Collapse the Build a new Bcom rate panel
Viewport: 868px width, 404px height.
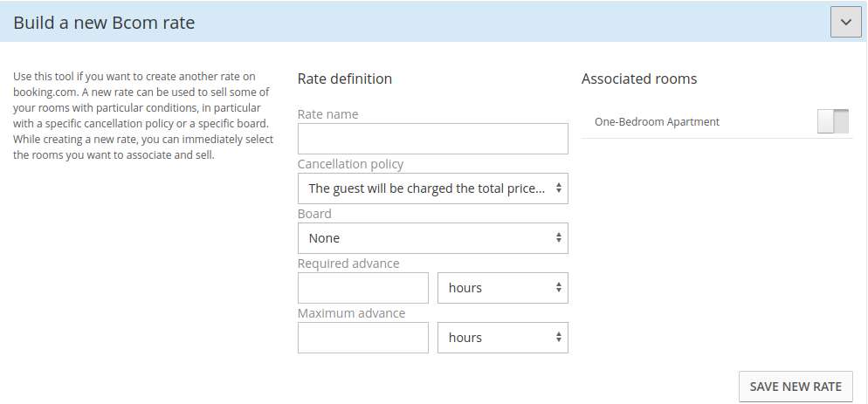point(846,22)
